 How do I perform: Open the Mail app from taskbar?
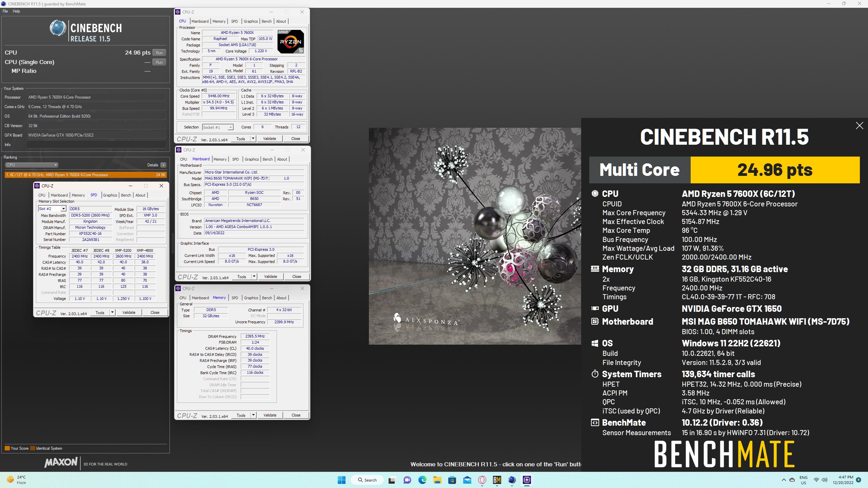pyautogui.click(x=467, y=480)
